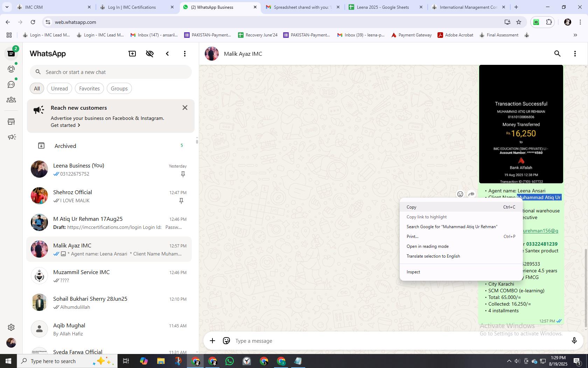This screenshot has width=588, height=368.
Task: Choose Open in reading mode
Action: click(x=461, y=246)
